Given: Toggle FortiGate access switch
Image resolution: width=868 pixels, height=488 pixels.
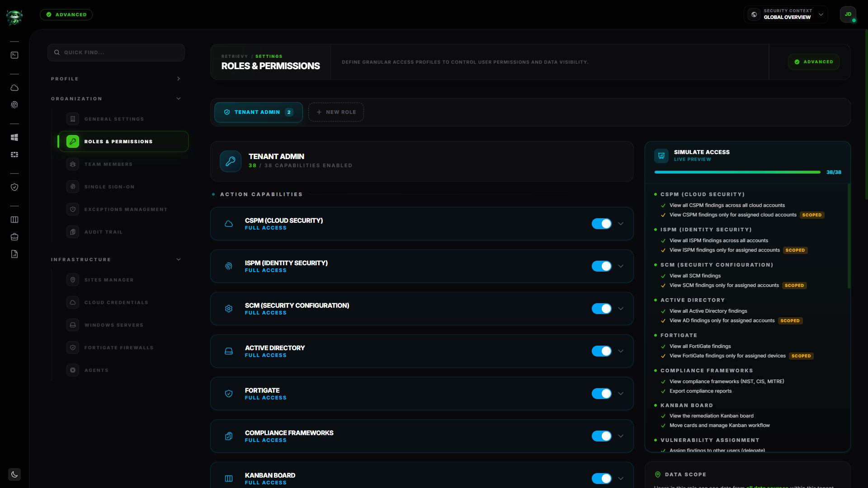Looking at the screenshot, I should tap(602, 394).
